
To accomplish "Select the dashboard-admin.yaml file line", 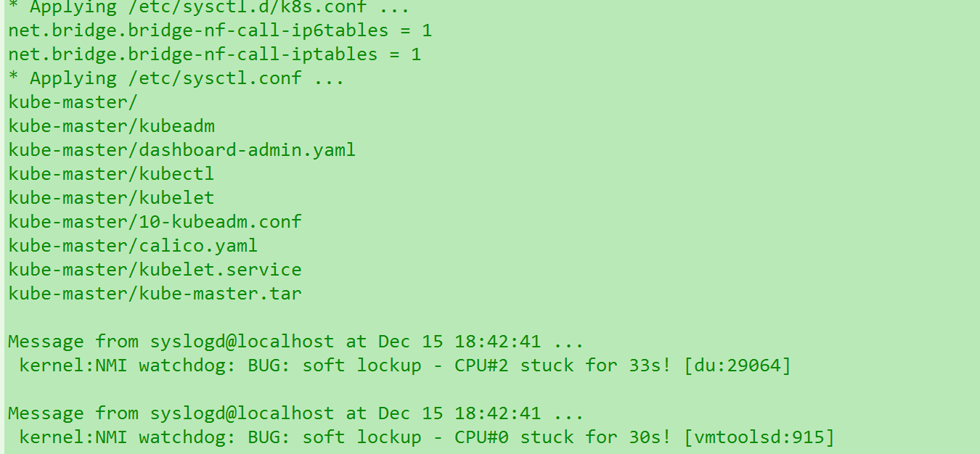I will [181, 150].
